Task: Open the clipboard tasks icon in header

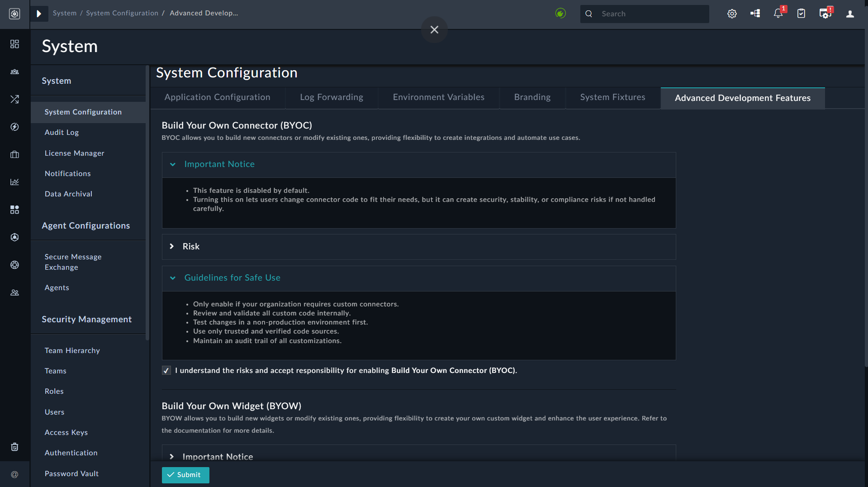Action: pos(801,14)
